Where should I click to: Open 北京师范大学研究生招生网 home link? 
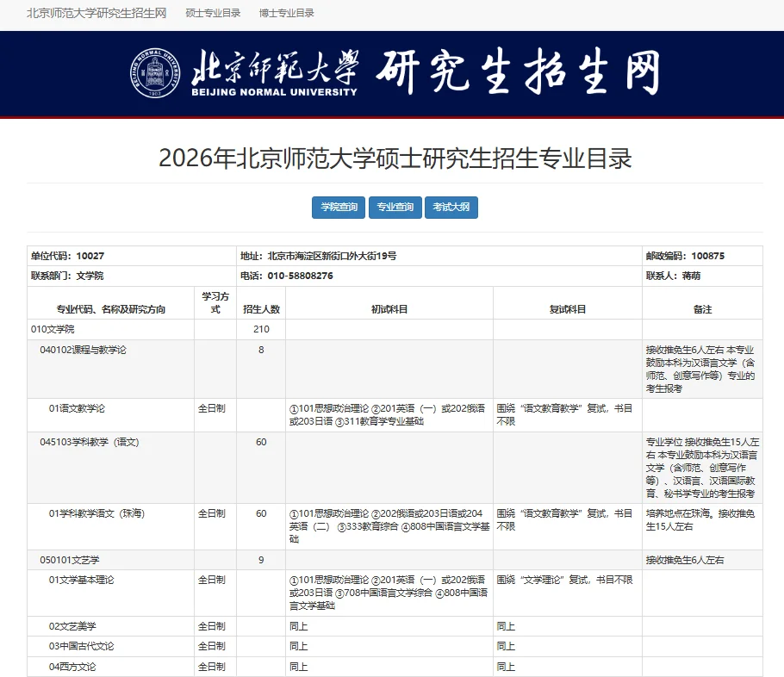click(x=96, y=13)
